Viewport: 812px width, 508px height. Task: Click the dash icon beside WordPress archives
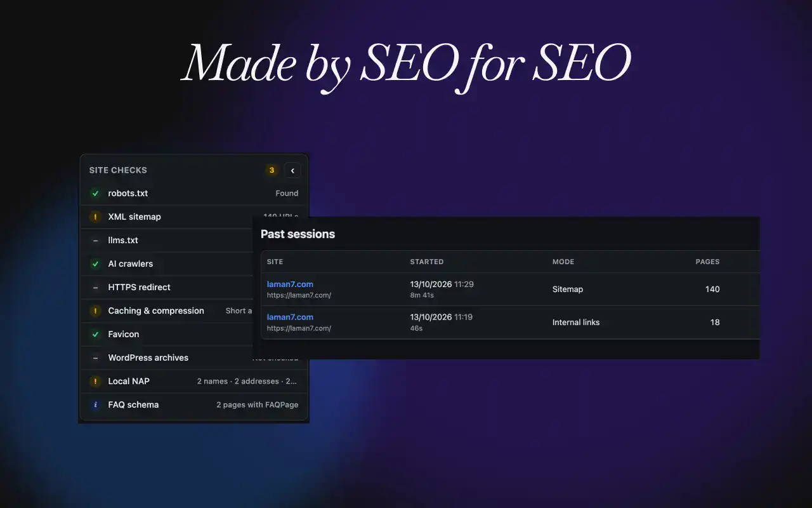pos(96,358)
